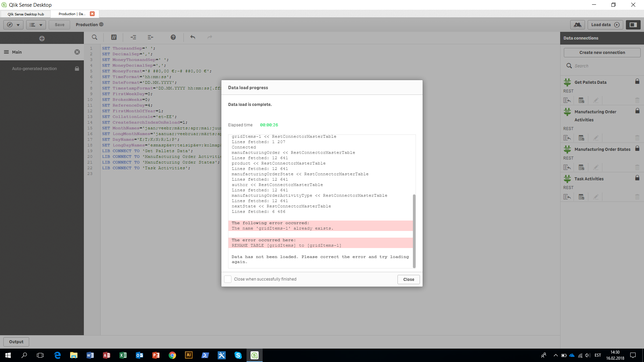Close the Data load progress dialog

pos(409,280)
